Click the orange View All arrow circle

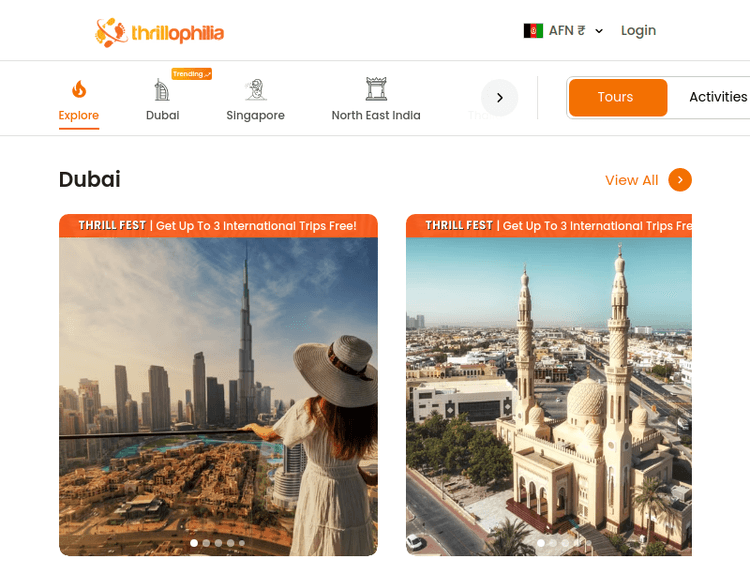coord(680,180)
